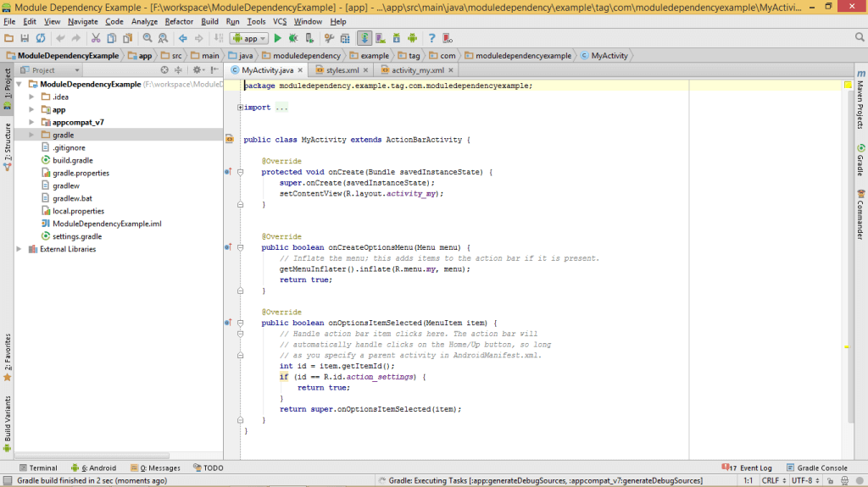Expand the app module node
The width and height of the screenshot is (868, 487).
pyautogui.click(x=31, y=109)
